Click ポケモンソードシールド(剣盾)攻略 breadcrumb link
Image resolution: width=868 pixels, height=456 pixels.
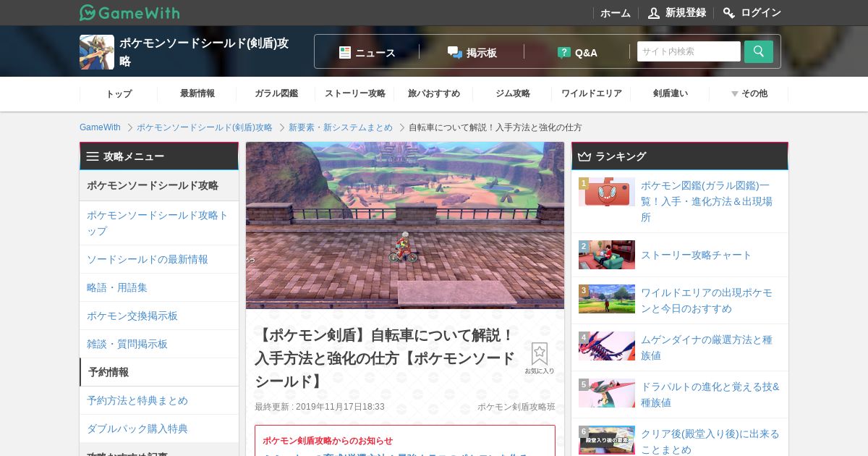tap(205, 127)
